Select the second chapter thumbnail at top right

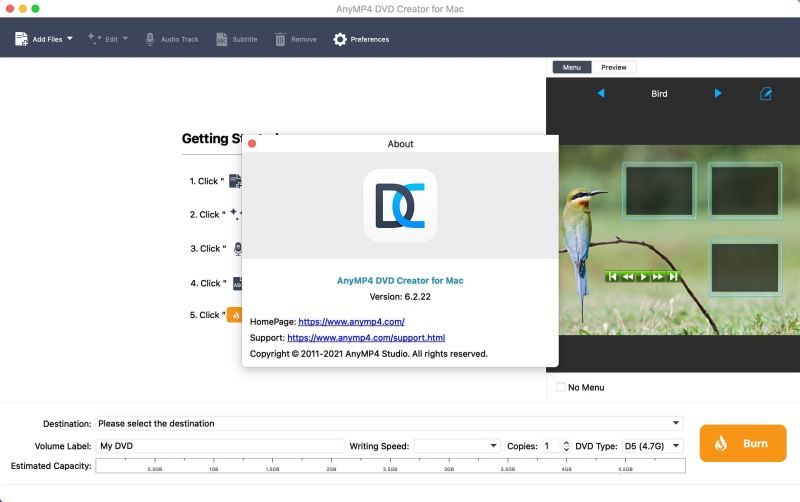[x=745, y=191]
